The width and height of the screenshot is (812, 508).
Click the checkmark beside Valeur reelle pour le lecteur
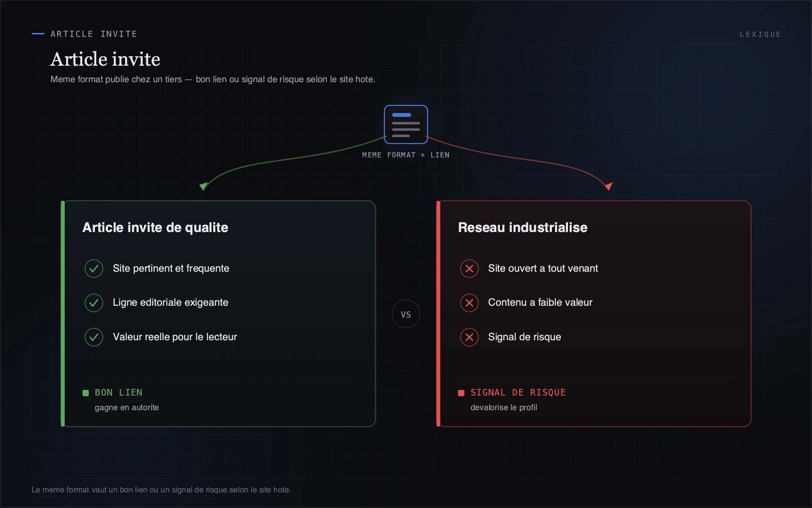click(x=94, y=337)
